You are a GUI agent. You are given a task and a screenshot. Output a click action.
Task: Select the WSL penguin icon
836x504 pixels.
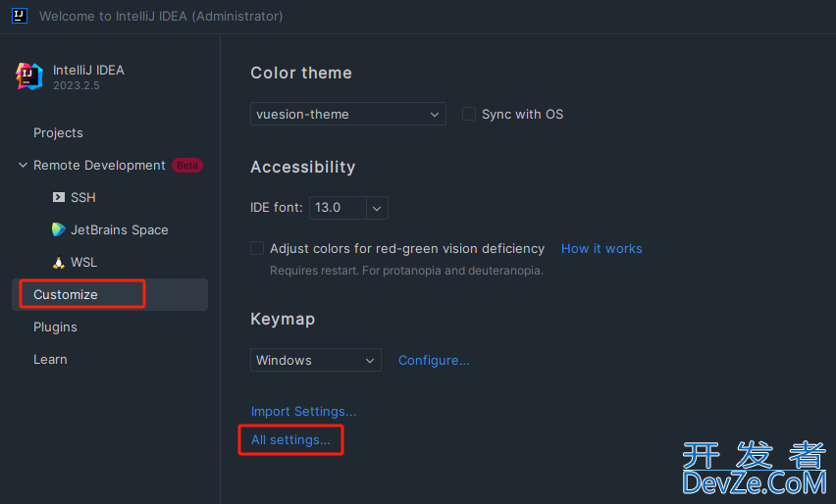[59, 262]
